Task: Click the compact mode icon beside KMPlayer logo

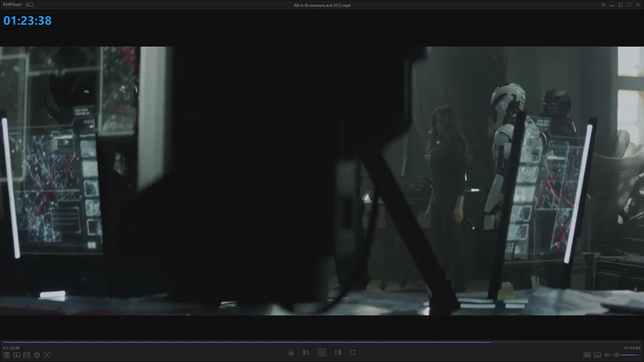Action: click(30, 5)
